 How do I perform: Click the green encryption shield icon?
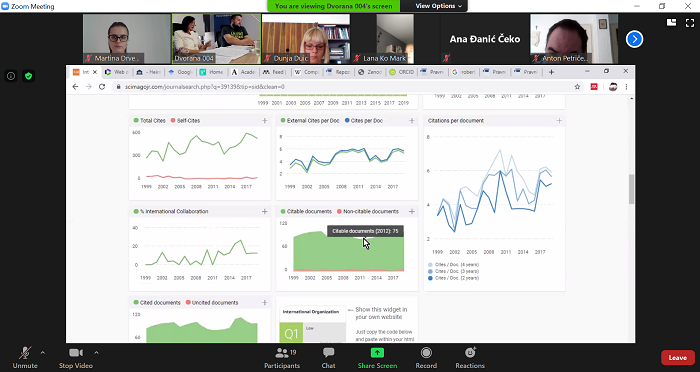(x=29, y=76)
